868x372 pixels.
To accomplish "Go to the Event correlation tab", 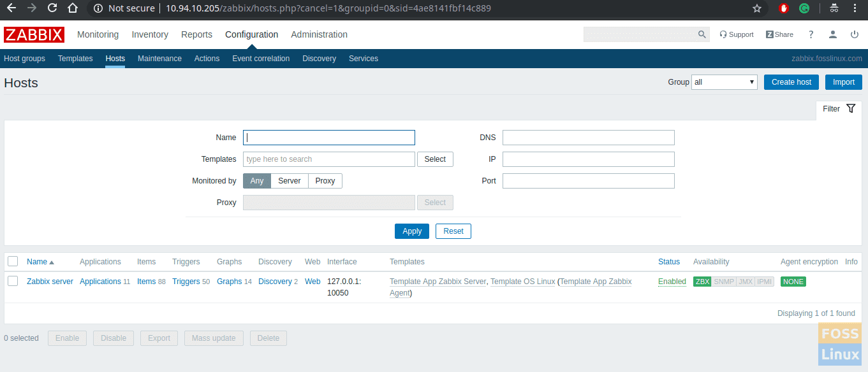I will (261, 59).
